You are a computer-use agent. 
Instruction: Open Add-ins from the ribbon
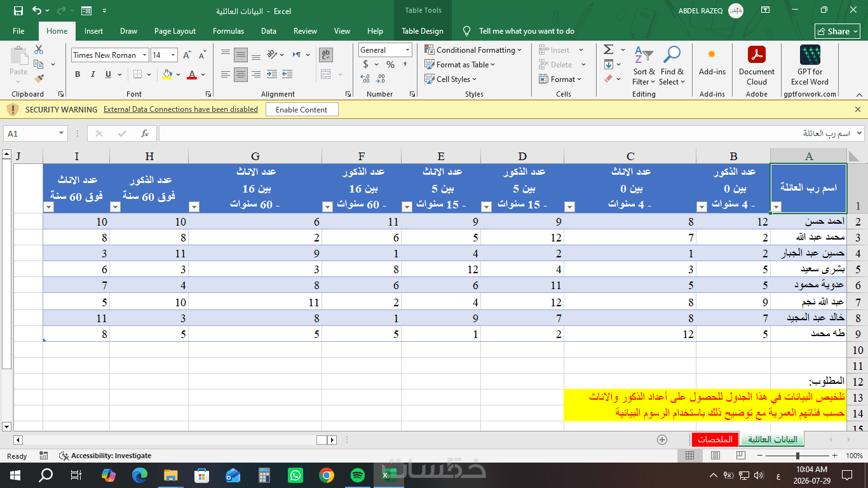[712, 62]
